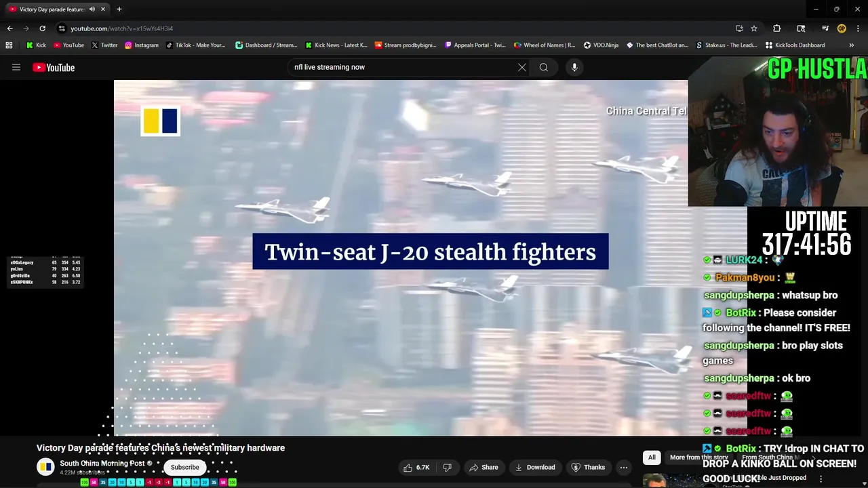View site information icon in address bar
This screenshot has width=868, height=488.
(62, 28)
